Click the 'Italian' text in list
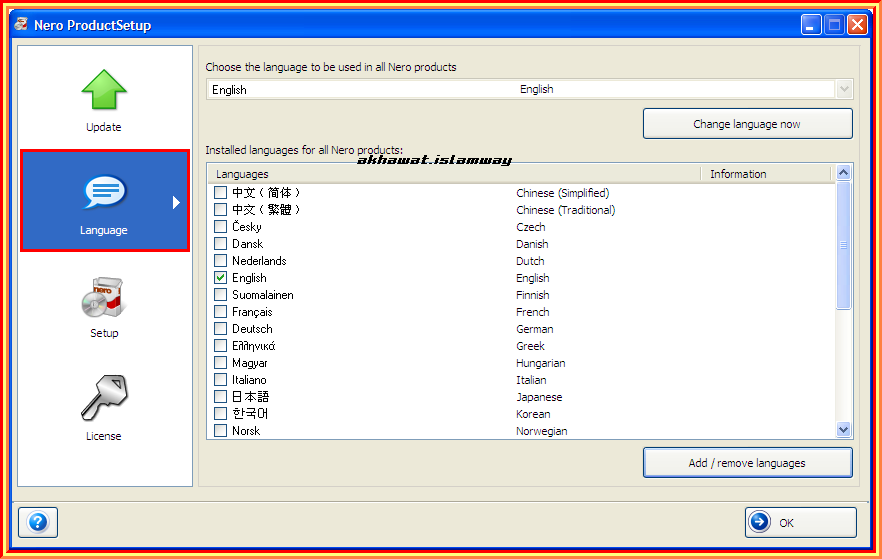The height and width of the screenshot is (559, 882). pyautogui.click(x=531, y=380)
